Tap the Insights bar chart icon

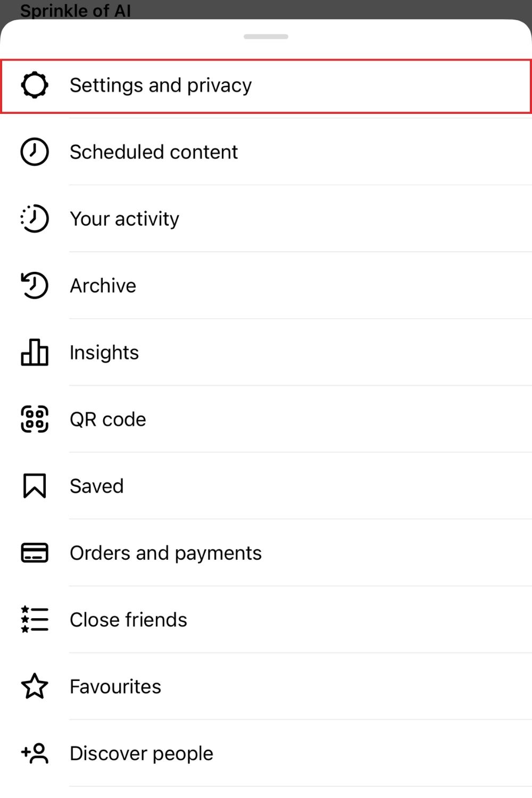pos(35,353)
